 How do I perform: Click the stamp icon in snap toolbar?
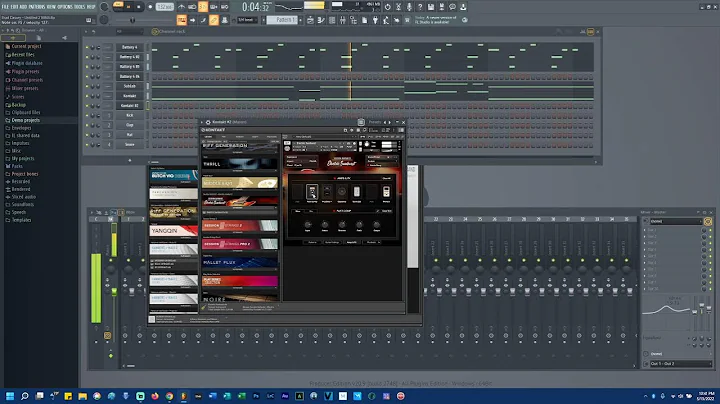pyautogui.click(x=225, y=20)
